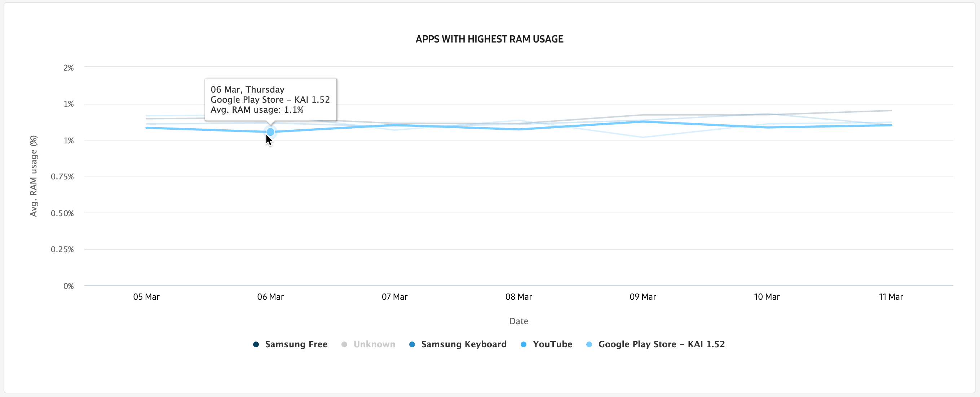
Task: Click the Samsung Keyboard legend dot
Action: 412,344
